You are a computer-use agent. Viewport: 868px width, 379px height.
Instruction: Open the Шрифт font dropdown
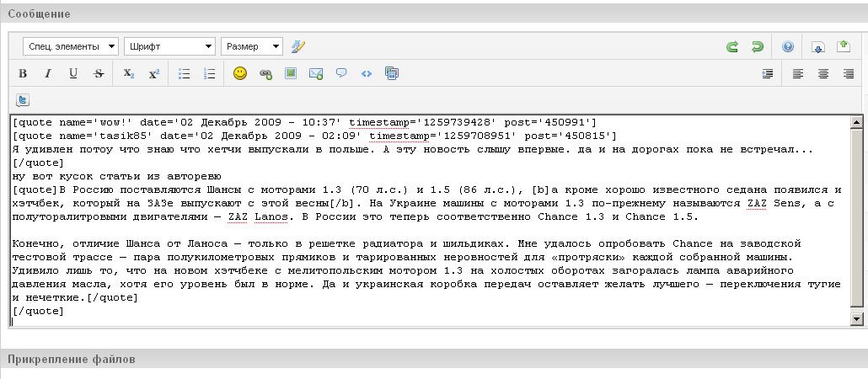pyautogui.click(x=170, y=46)
